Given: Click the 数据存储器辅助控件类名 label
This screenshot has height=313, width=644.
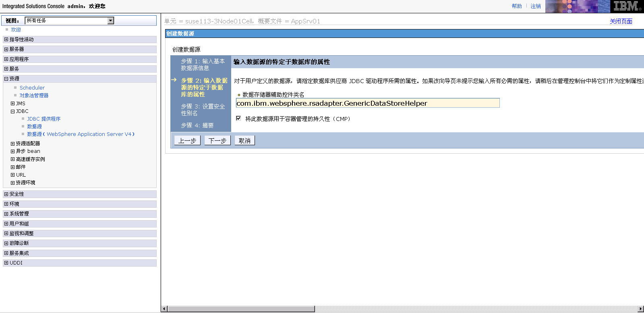Looking at the screenshot, I should (273, 95).
